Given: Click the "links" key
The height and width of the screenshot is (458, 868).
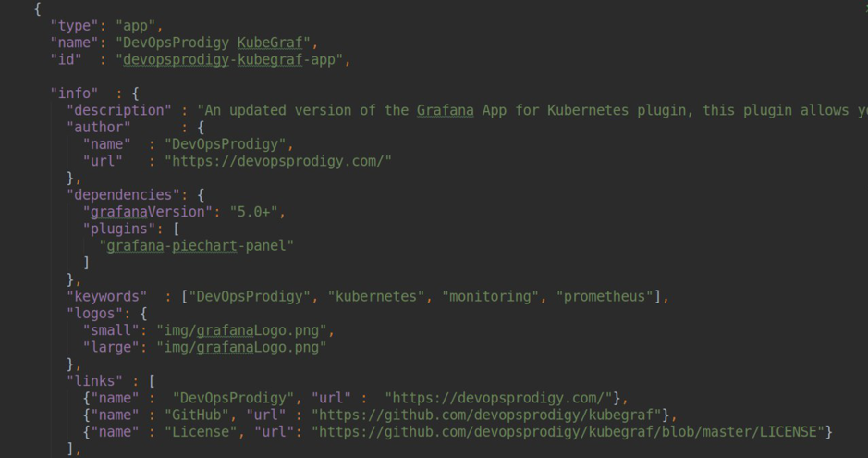Looking at the screenshot, I should coord(94,381).
